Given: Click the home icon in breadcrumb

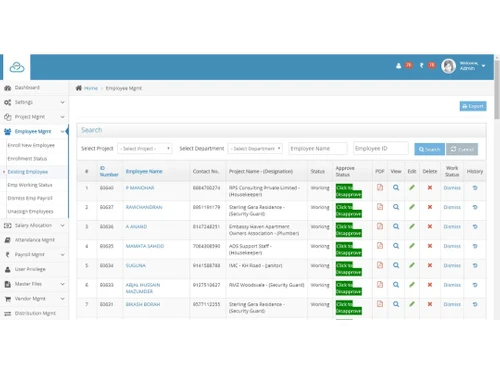Looking at the screenshot, I should [79, 88].
